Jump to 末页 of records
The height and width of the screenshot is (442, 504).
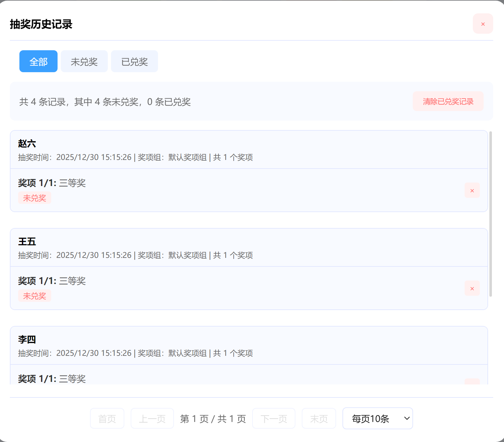(319, 418)
